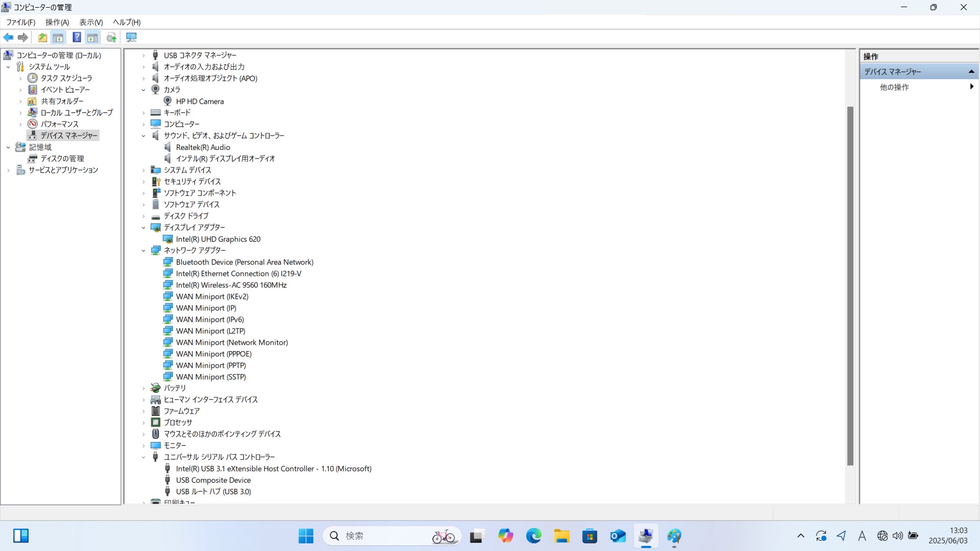Collapse the システム ツール tree node
The height and width of the screenshot is (551, 980).
click(8, 67)
